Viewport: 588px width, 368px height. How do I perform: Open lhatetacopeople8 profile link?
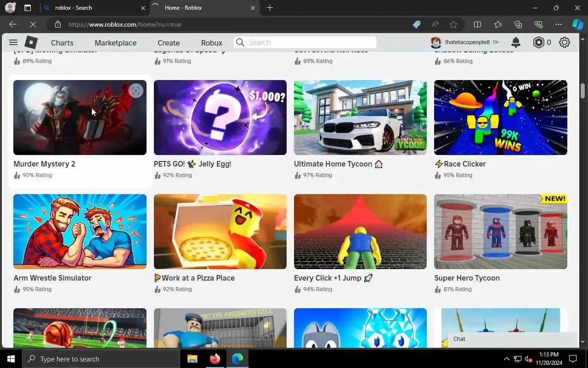pos(467,42)
